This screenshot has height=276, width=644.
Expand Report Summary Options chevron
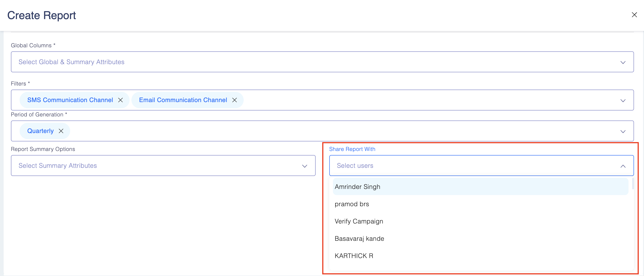304,166
